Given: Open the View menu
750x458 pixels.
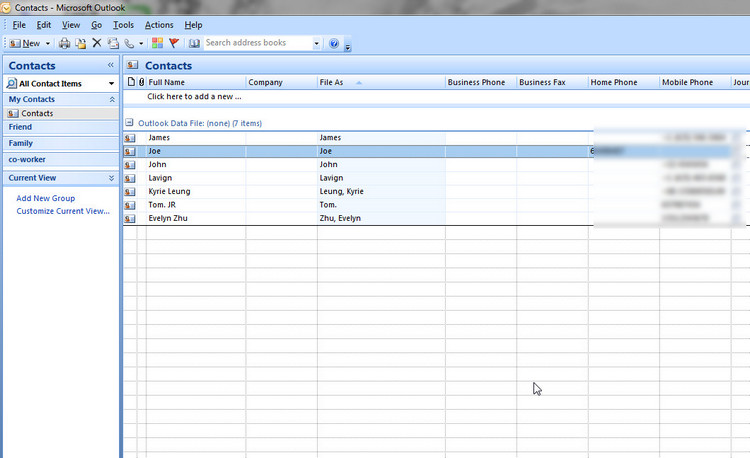Looking at the screenshot, I should [71, 25].
